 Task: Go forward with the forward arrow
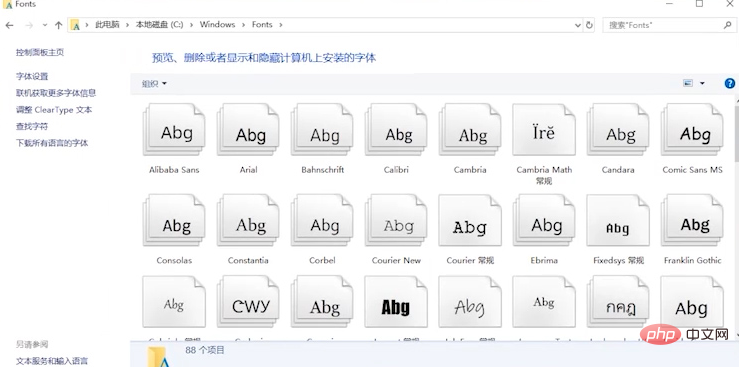[x=29, y=25]
